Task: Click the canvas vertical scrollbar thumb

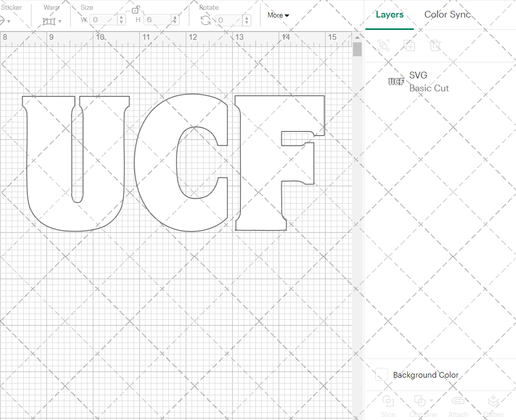Action: (357, 50)
